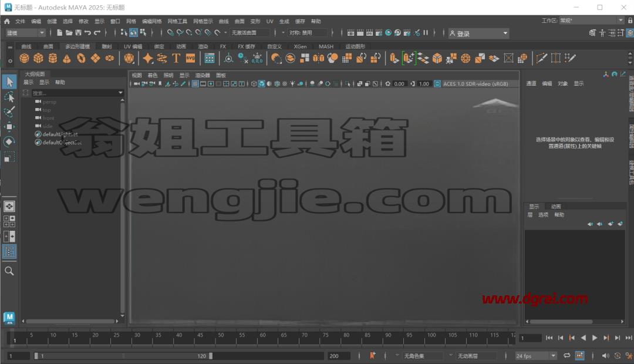Activate the Move tool in toolbox
The image size is (634, 364).
pyautogui.click(x=9, y=127)
